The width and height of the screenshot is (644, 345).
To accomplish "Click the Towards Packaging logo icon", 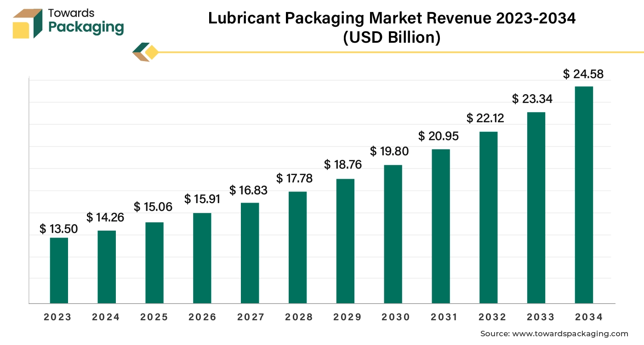I will click(x=27, y=23).
